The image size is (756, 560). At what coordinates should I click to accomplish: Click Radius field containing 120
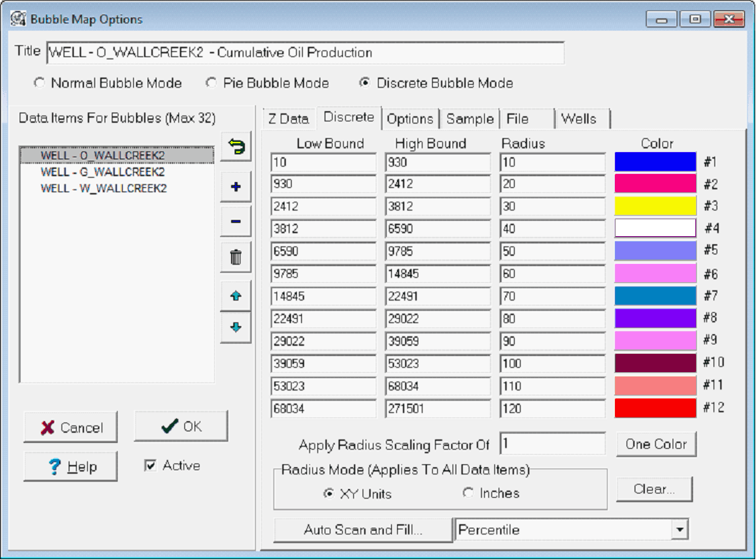[553, 409]
